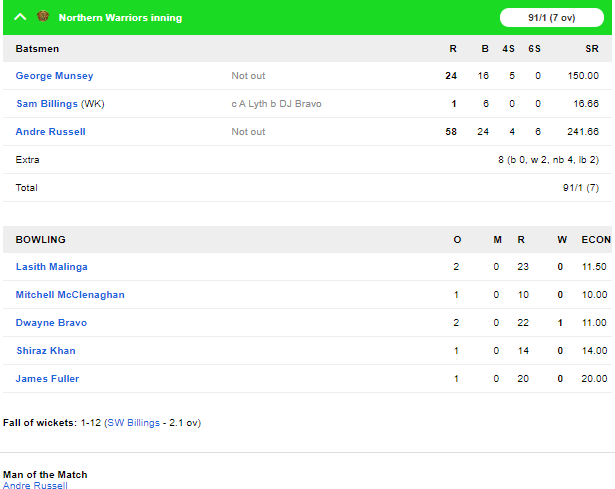The image size is (615, 489).
Task: Click Shiraz Khan's economy 14.00
Action: coord(594,351)
